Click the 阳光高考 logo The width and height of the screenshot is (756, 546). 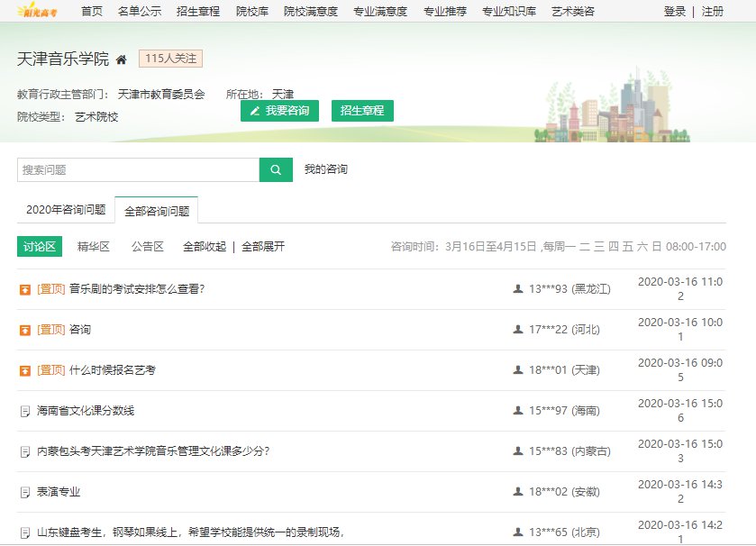click(36, 11)
